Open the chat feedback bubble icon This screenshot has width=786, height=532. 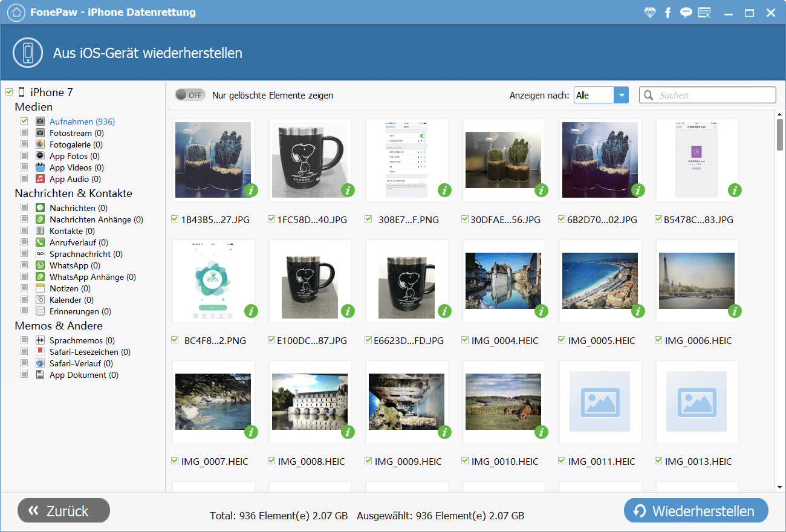(686, 13)
